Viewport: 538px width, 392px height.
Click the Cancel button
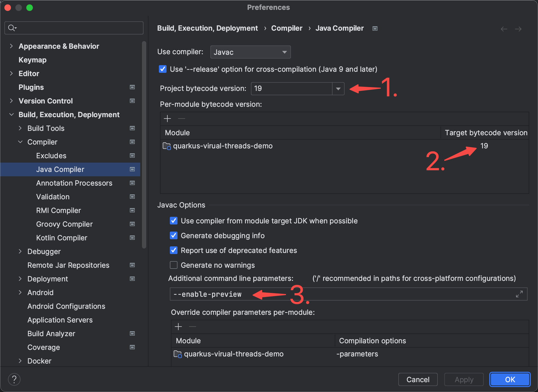point(418,379)
